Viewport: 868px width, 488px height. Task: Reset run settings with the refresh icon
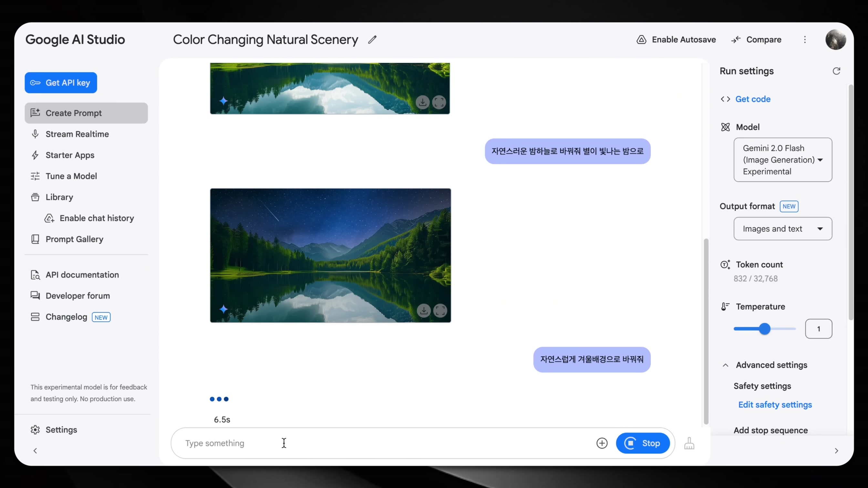[836, 71]
